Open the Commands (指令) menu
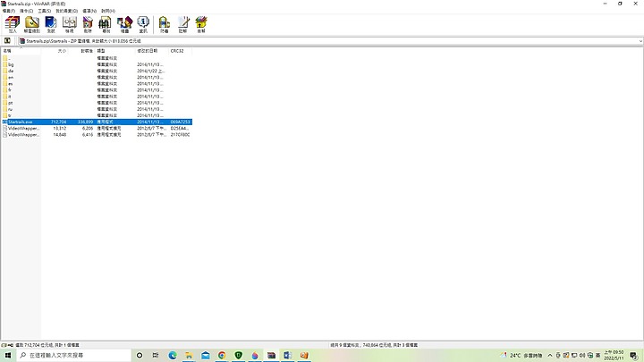 point(26,11)
